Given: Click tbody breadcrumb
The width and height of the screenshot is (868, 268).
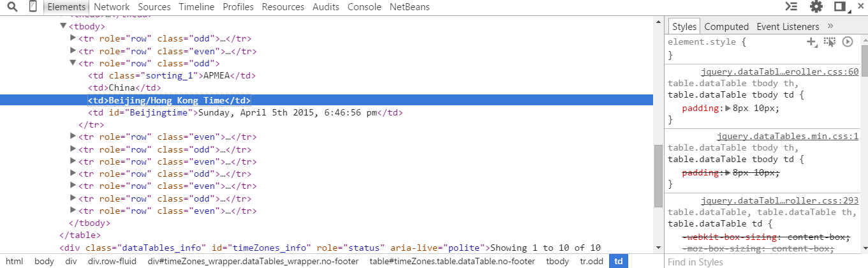Looking at the screenshot, I should coord(557,261).
